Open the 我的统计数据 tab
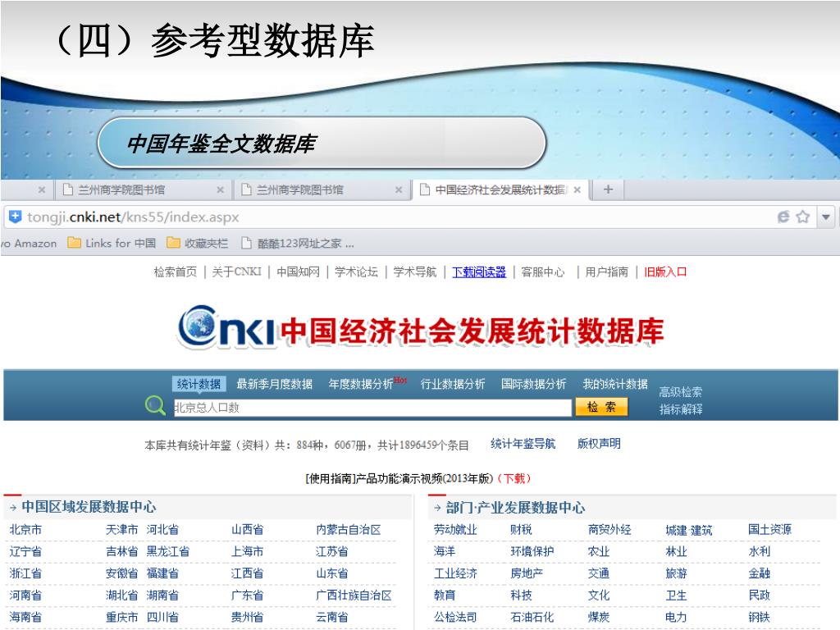The height and width of the screenshot is (630, 840). (x=615, y=384)
